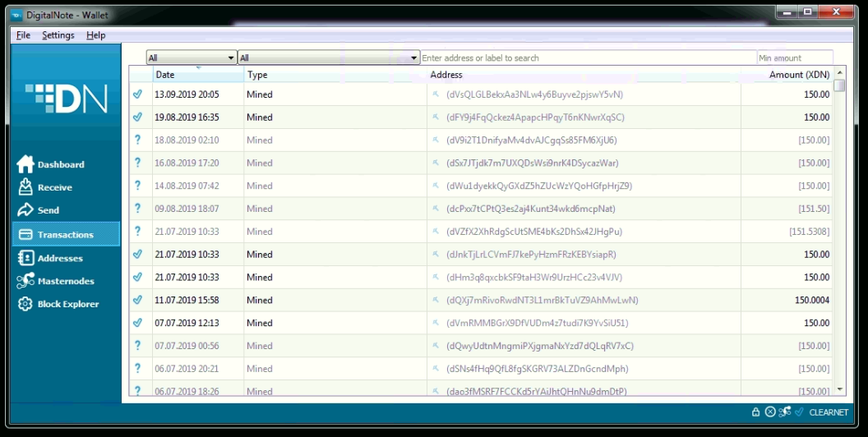Open the File menu

pyautogui.click(x=23, y=35)
